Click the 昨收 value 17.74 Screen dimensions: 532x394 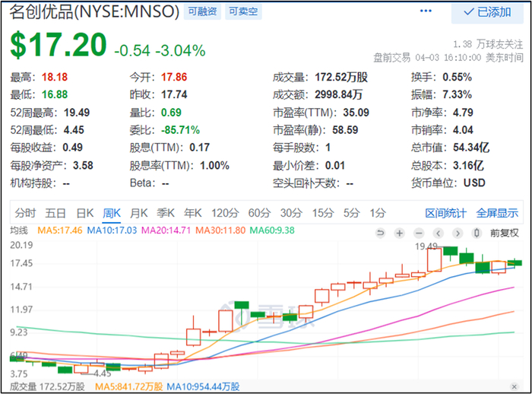pos(174,94)
